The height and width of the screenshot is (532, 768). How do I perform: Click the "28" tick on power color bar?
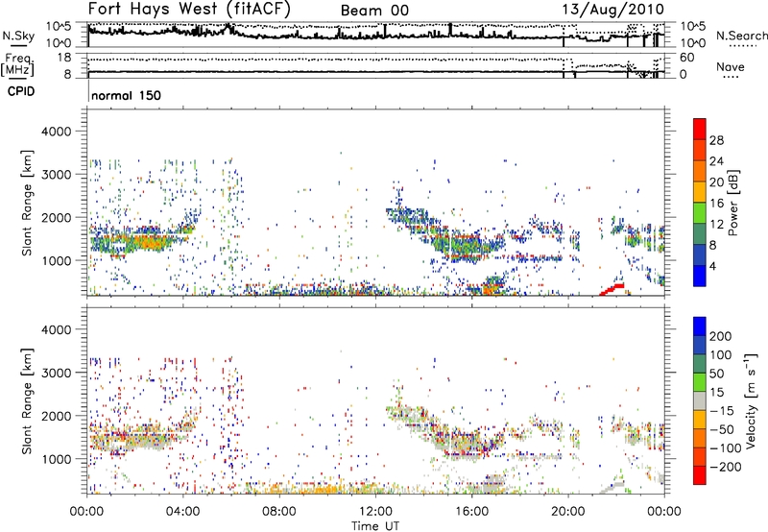(x=716, y=140)
